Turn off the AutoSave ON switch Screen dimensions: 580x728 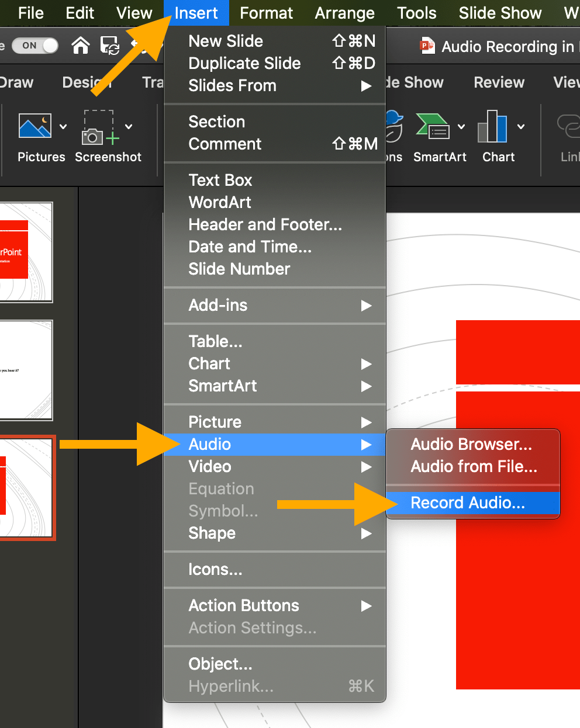click(x=34, y=45)
